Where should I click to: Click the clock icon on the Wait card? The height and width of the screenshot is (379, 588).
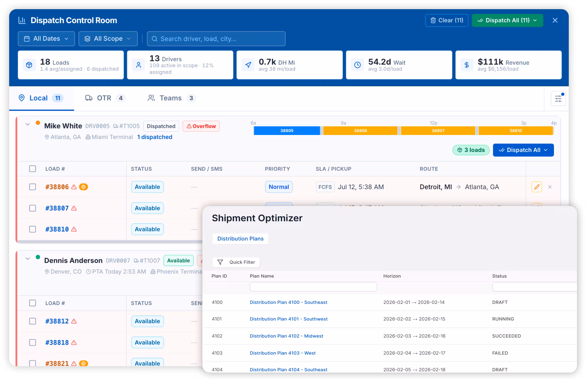coord(357,65)
